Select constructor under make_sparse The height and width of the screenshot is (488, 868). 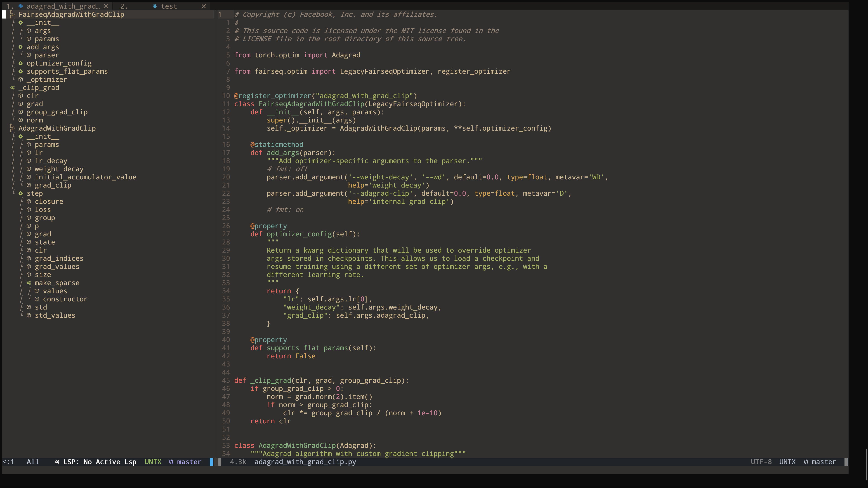[65, 299]
